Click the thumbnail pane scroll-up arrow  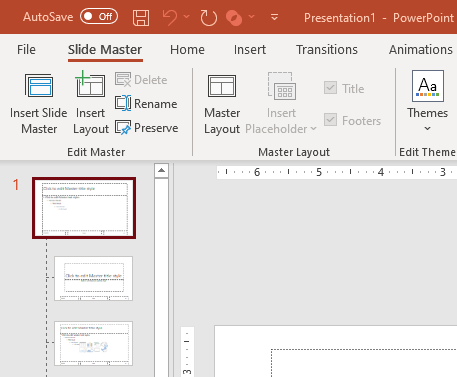pos(162,170)
